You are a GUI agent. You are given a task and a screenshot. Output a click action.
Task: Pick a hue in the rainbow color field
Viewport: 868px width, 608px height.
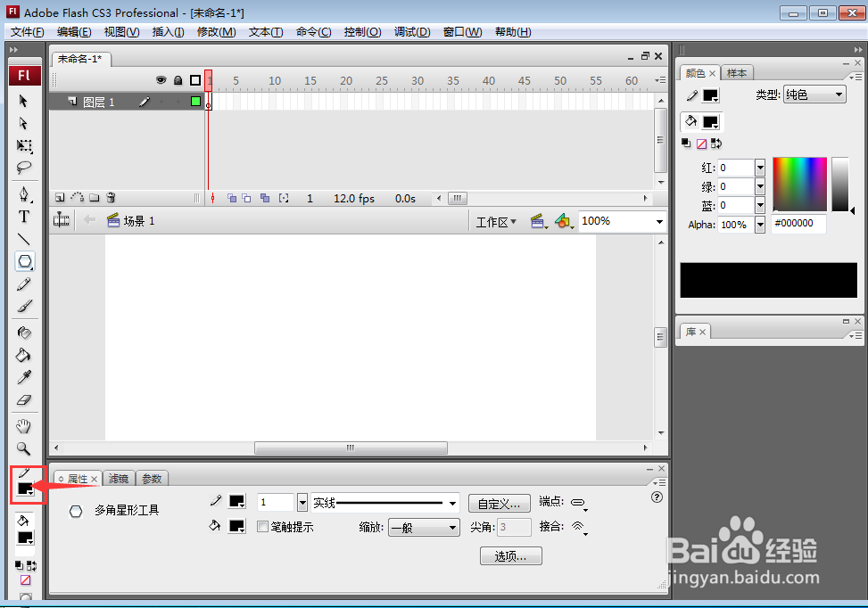(x=799, y=185)
